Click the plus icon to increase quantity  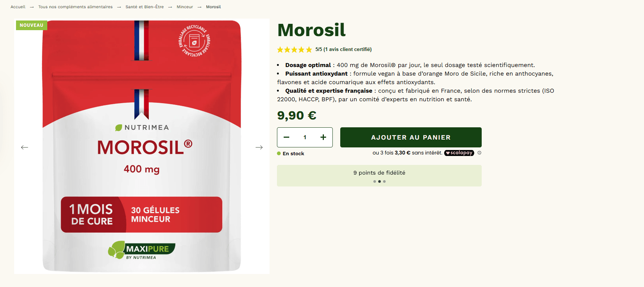[323, 137]
